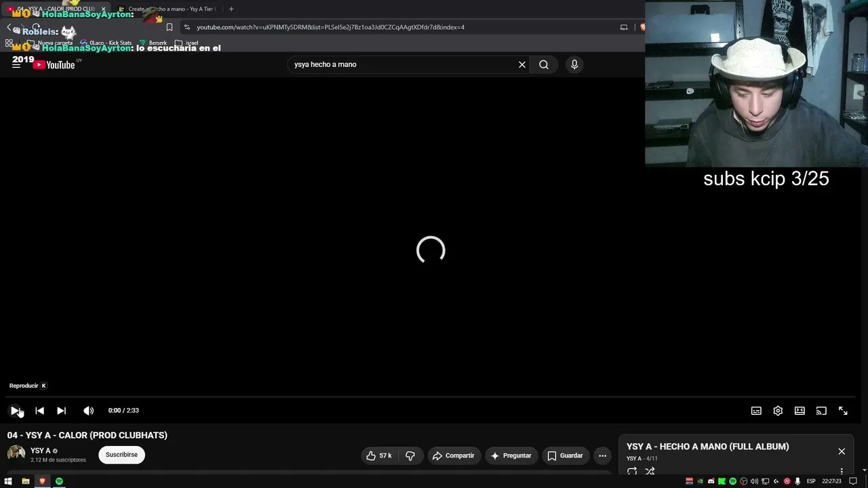Open the YouTube hamburger guide menu
Image resolution: width=868 pixels, height=488 pixels.
(x=16, y=65)
